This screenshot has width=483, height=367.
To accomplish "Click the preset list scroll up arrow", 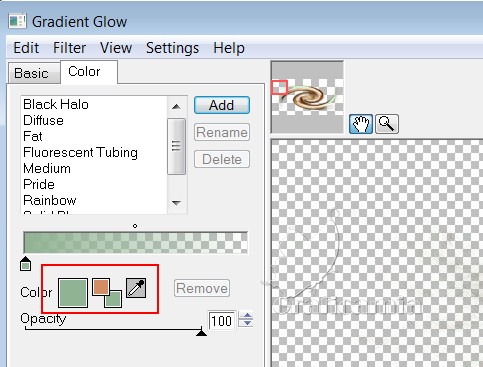I will click(x=176, y=107).
